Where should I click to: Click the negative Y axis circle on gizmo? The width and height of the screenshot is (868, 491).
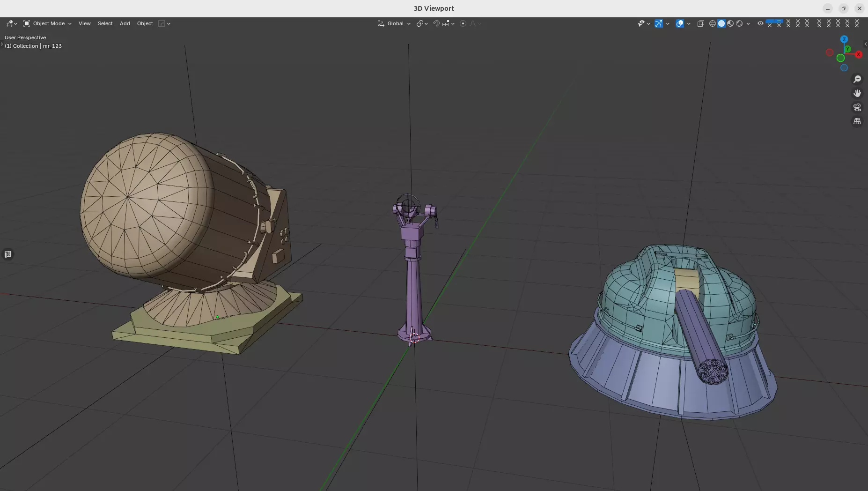(840, 58)
